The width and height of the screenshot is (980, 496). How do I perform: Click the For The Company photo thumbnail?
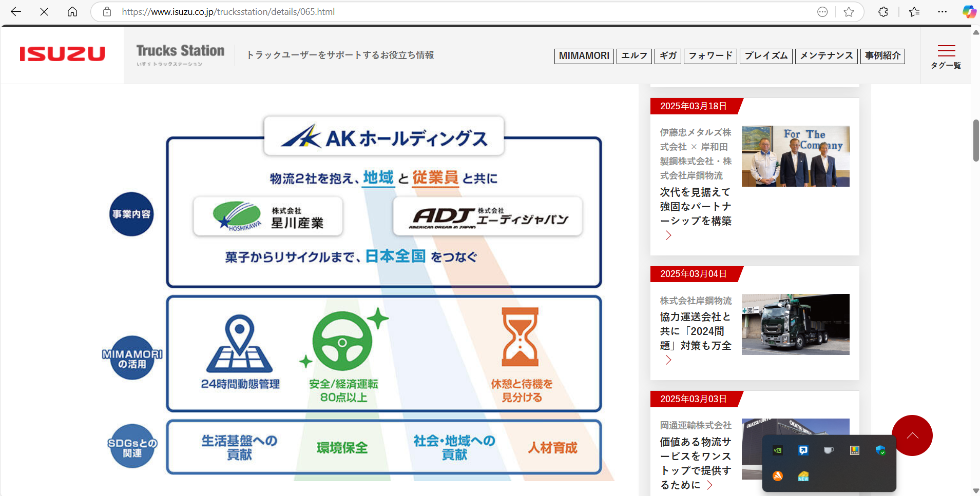point(795,156)
